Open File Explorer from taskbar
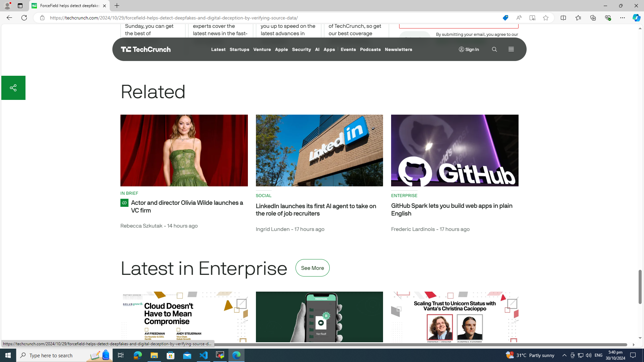 pos(154,355)
